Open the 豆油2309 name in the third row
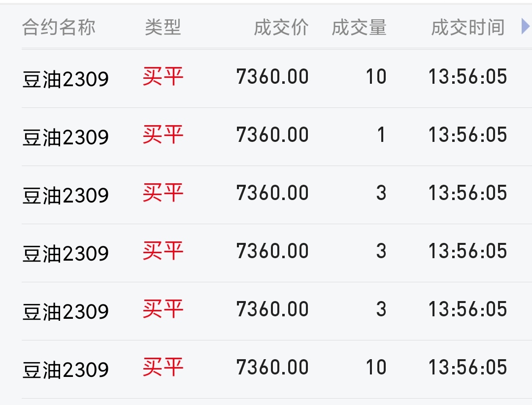532x405 pixels. click(x=66, y=195)
